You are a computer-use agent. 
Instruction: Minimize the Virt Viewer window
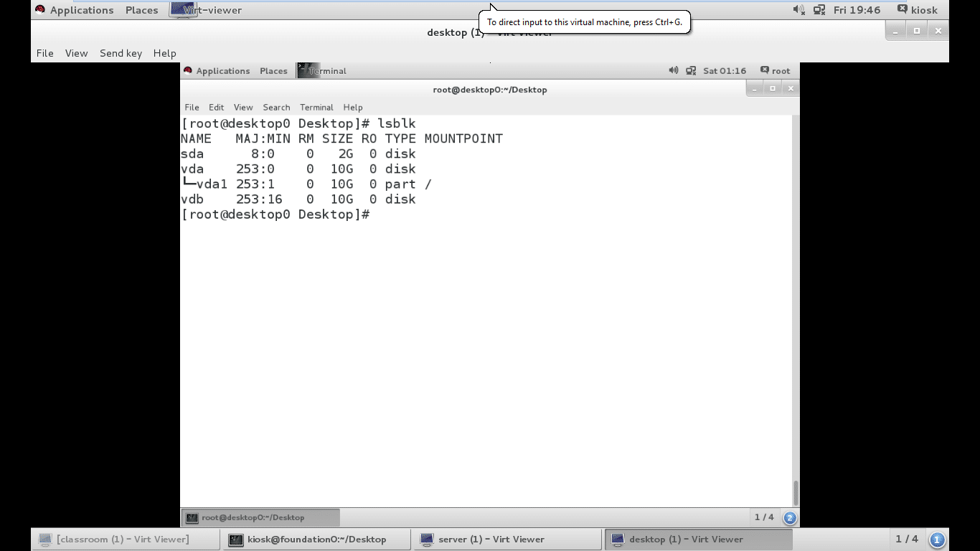pos(895,31)
